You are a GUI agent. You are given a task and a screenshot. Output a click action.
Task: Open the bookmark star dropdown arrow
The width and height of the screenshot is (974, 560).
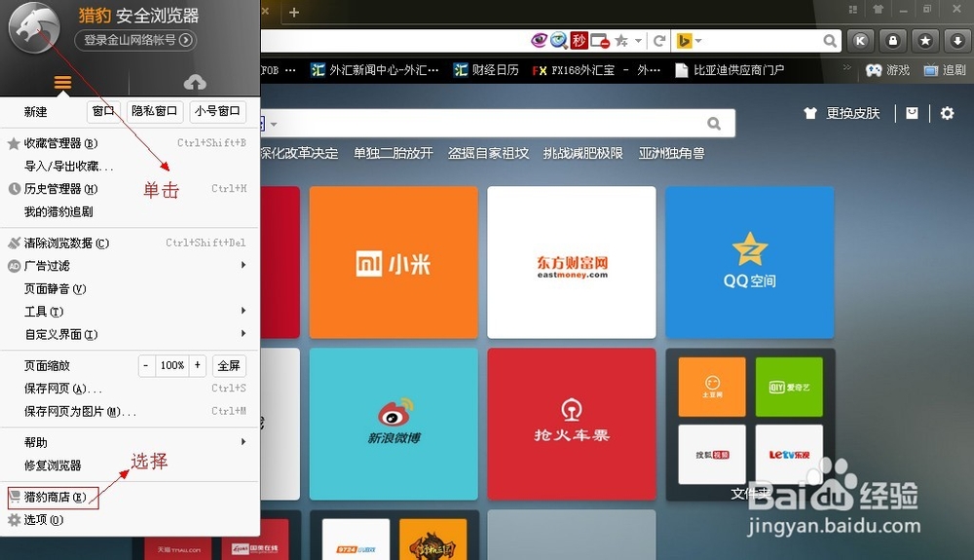(638, 41)
